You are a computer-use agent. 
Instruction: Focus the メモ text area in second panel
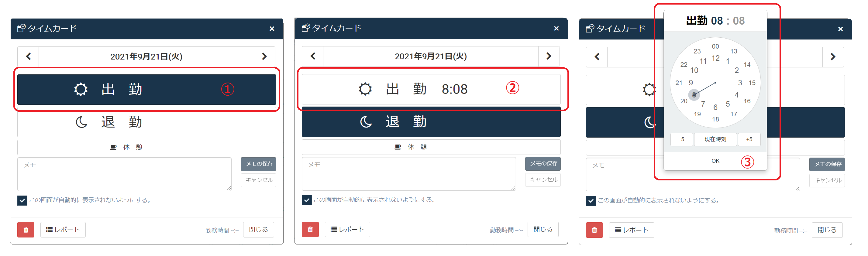[409, 174]
